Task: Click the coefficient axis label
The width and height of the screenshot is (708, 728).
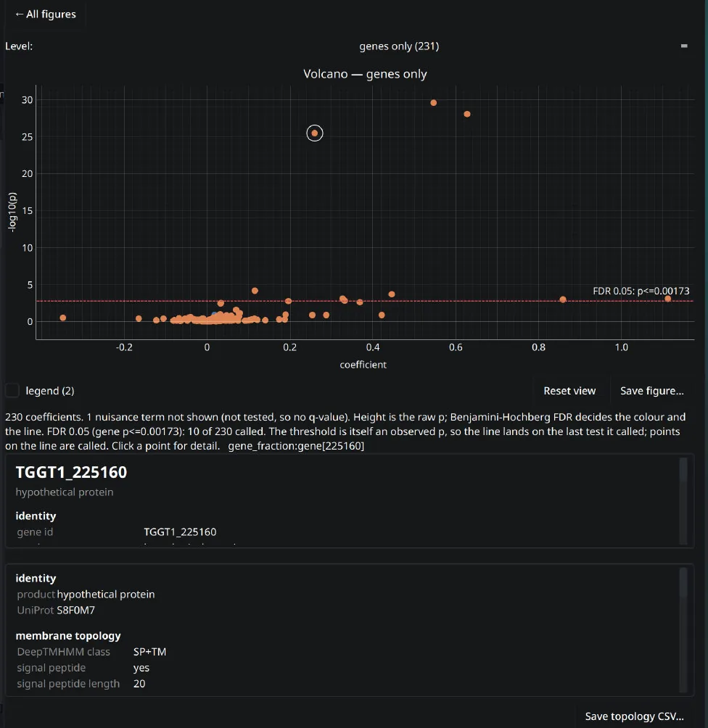Action: point(363,365)
